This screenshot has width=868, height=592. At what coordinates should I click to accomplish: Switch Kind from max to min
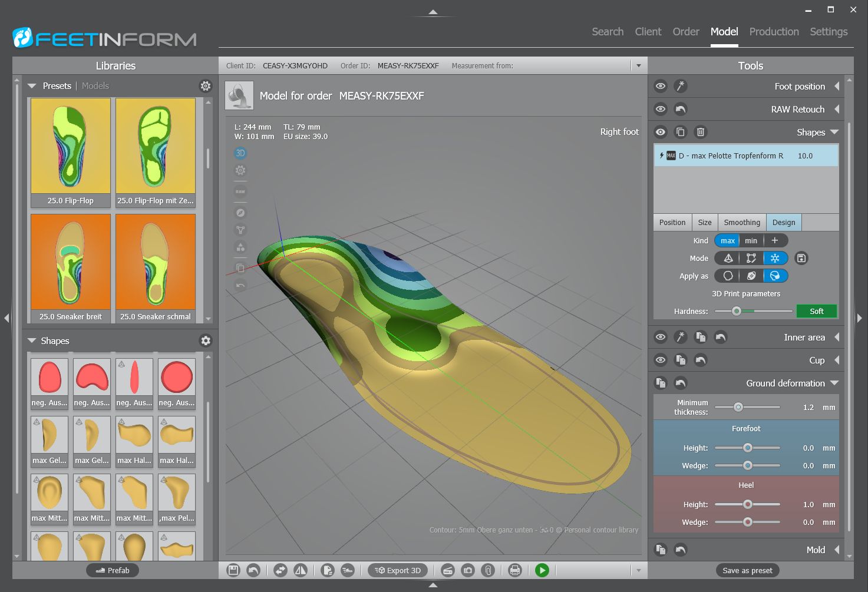(751, 240)
